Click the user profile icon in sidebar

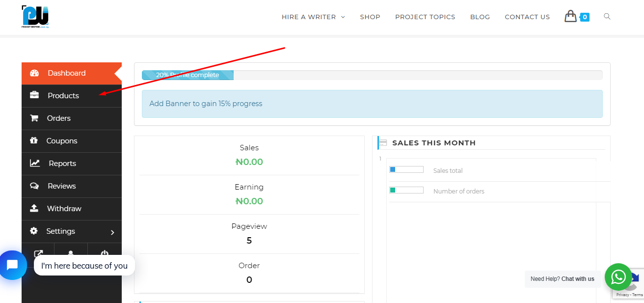pos(71,253)
